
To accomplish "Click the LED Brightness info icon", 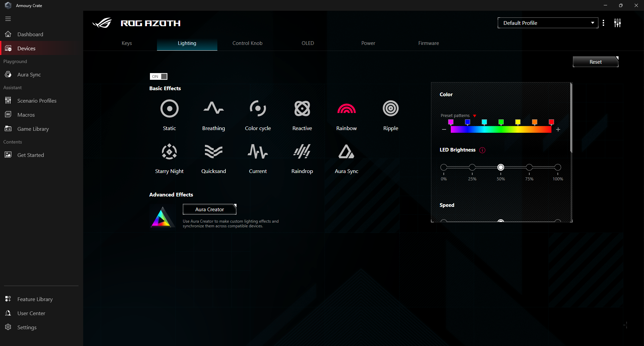I will click(482, 150).
